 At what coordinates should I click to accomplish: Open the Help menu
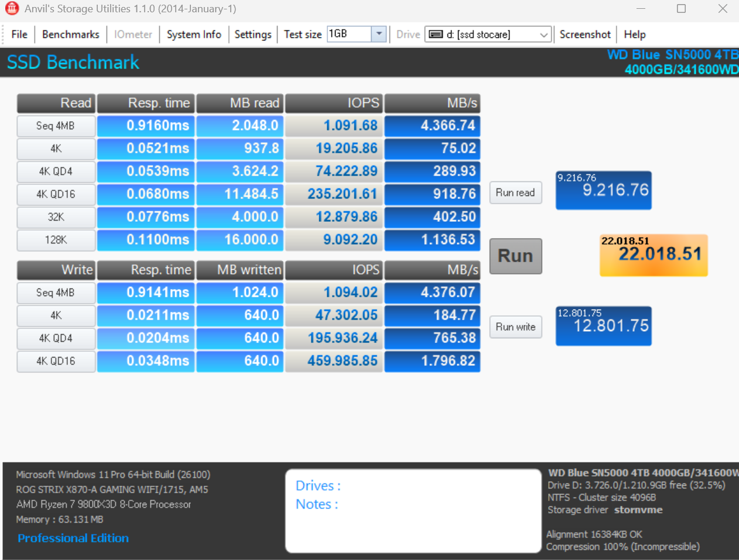(634, 35)
